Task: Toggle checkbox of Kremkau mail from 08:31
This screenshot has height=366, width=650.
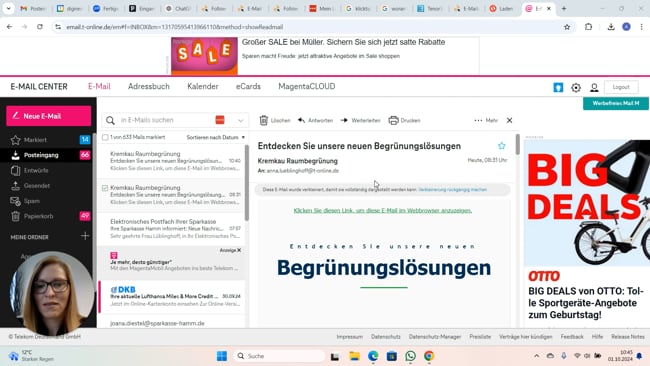Action: point(105,188)
